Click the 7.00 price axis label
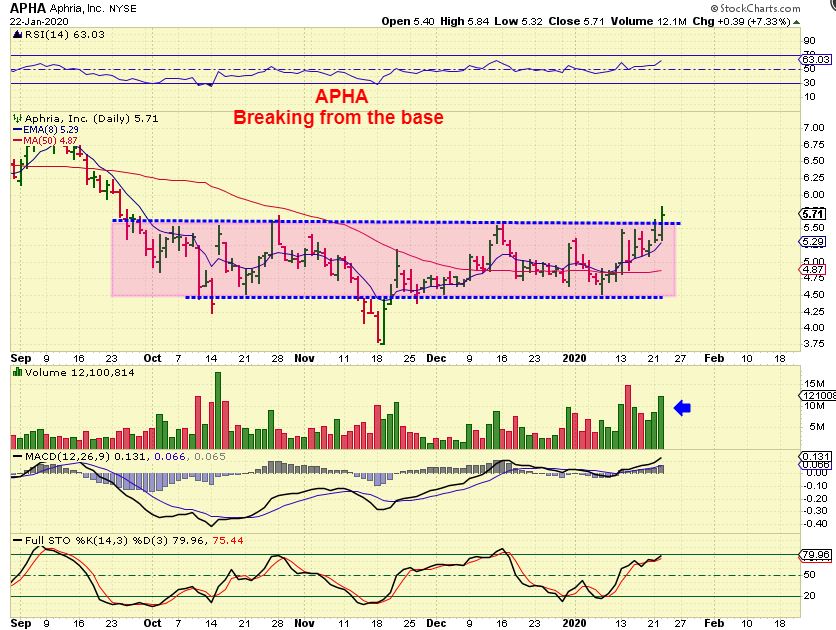Image resolution: width=836 pixels, height=630 pixels. click(x=814, y=128)
